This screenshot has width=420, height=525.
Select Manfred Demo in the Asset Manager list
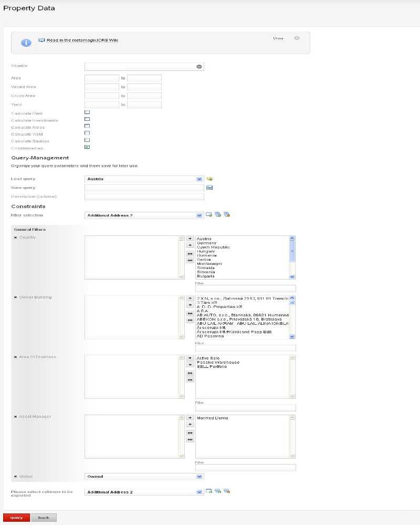[x=212, y=418]
